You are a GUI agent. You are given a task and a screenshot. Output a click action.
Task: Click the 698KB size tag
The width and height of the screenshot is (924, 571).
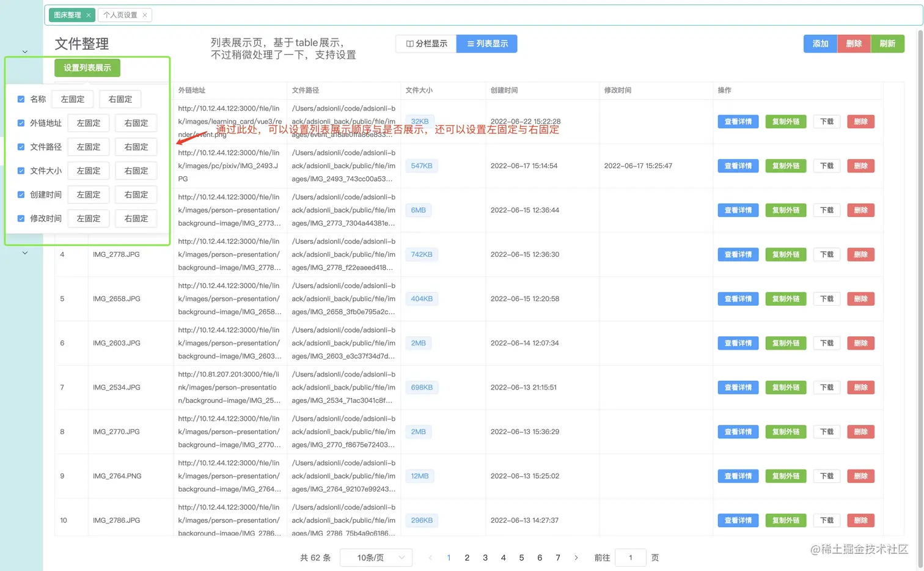(x=422, y=388)
